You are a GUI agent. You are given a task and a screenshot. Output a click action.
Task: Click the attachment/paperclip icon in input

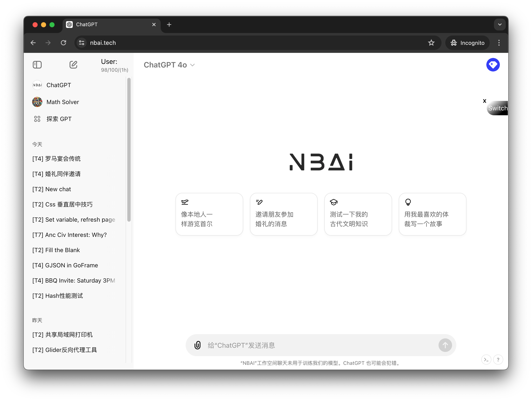197,345
